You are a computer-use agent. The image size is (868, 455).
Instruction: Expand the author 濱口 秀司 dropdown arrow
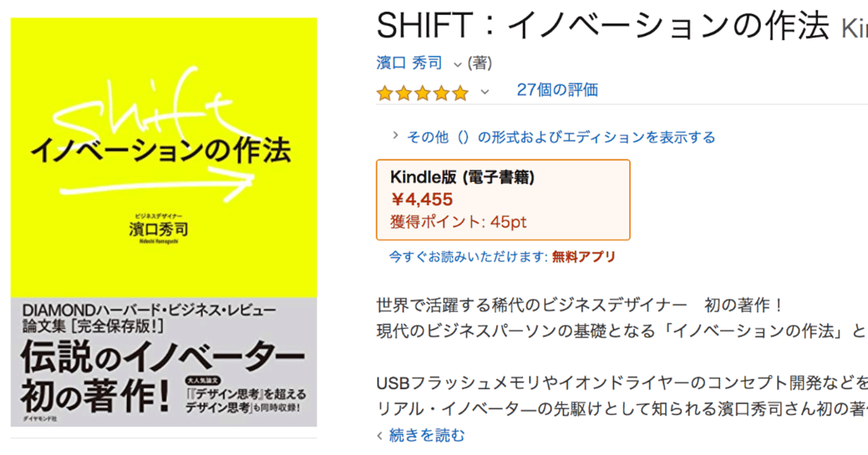point(458,64)
